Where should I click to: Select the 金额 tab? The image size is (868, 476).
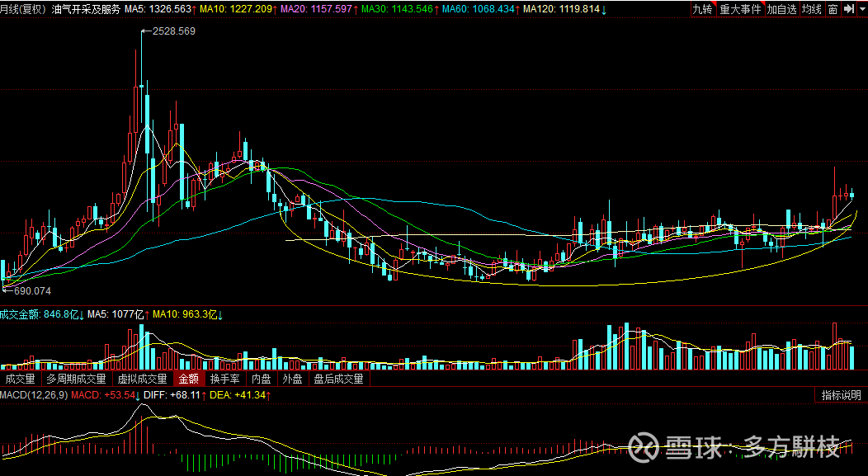[x=189, y=379]
